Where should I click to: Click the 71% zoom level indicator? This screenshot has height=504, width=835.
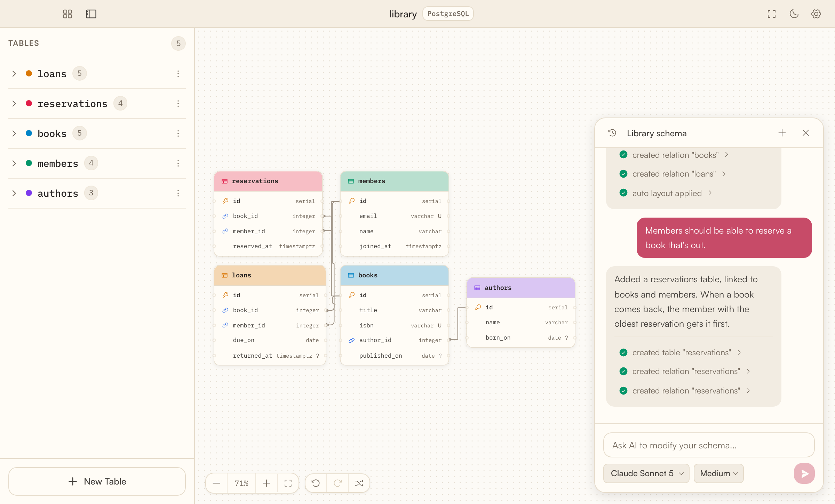pyautogui.click(x=241, y=483)
